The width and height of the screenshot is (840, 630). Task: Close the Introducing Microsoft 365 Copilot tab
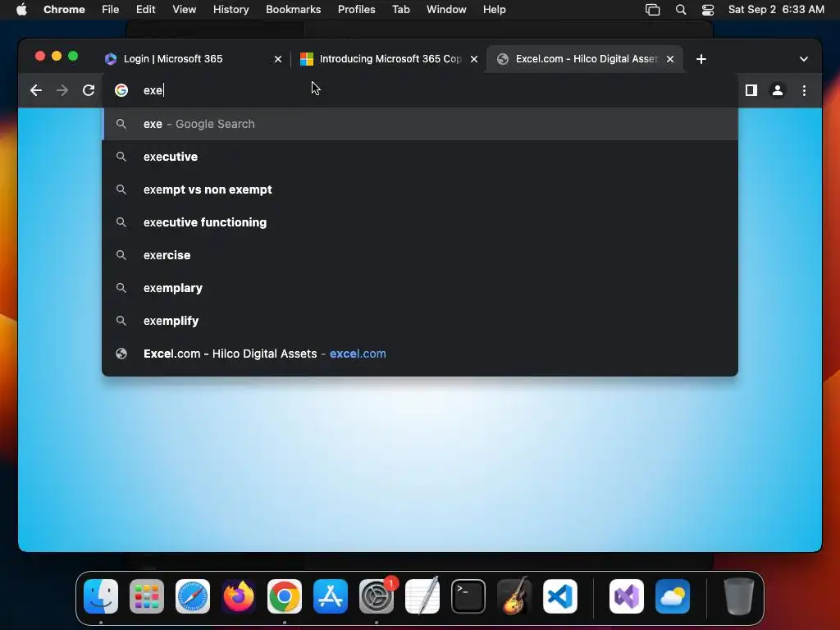(473, 59)
